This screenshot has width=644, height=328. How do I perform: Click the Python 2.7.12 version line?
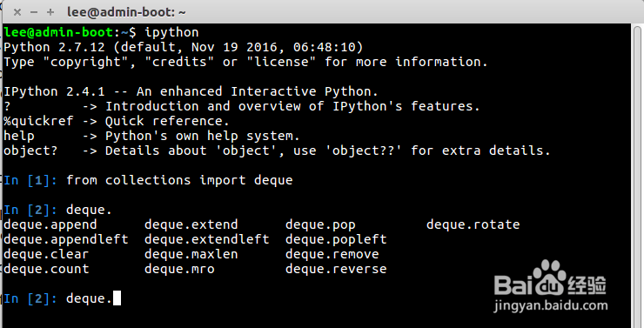[183, 47]
